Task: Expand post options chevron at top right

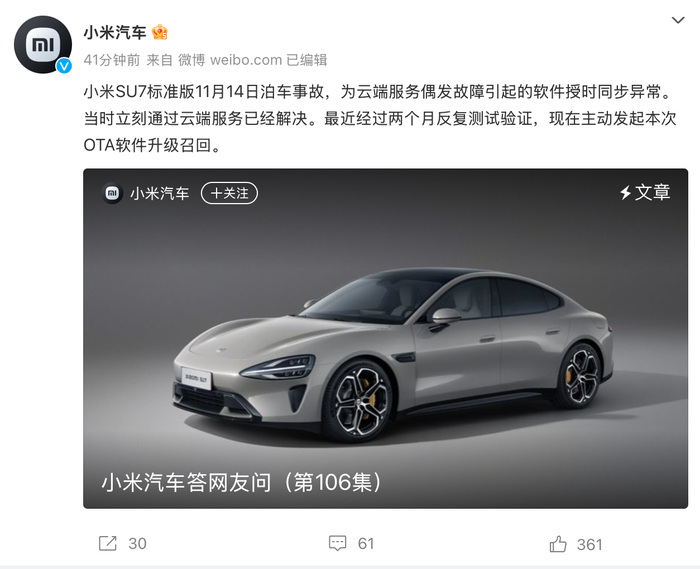Action: pos(678,20)
